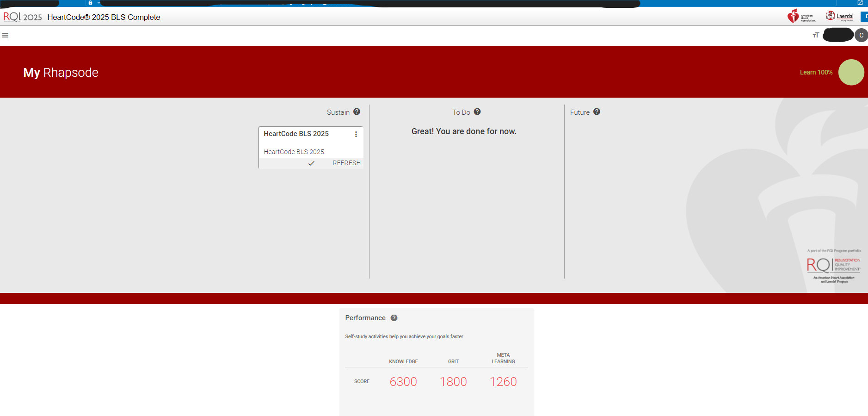Click the Sustain column label
868x416 pixels.
(338, 112)
